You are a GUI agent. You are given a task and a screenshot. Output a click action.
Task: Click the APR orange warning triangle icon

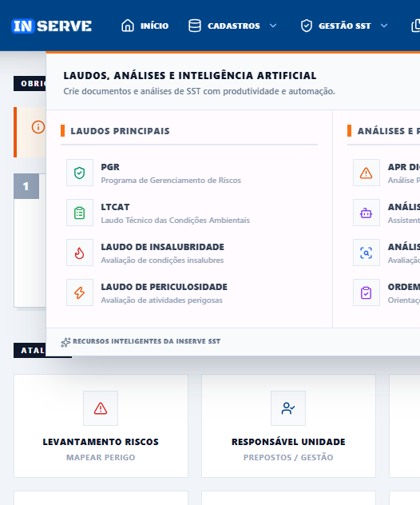(x=366, y=173)
